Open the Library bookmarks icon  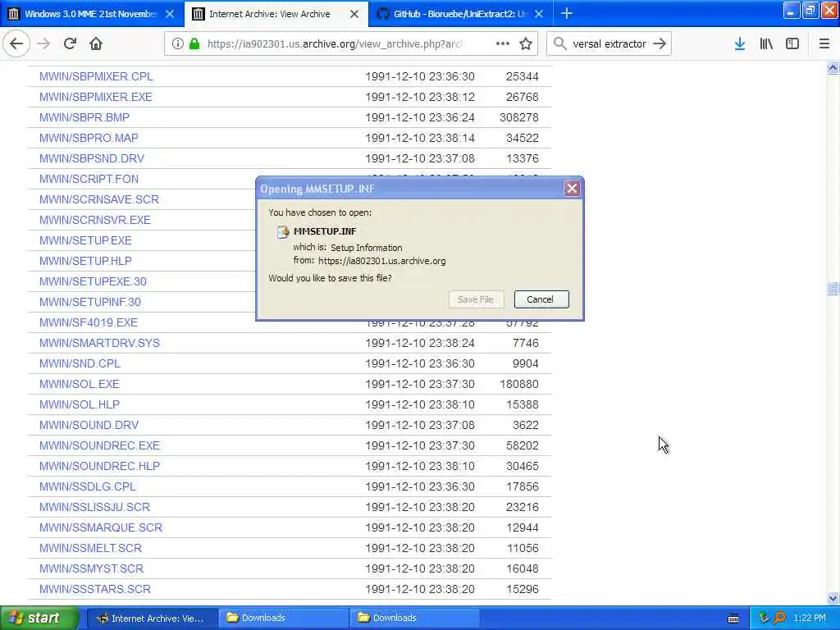pos(766,44)
